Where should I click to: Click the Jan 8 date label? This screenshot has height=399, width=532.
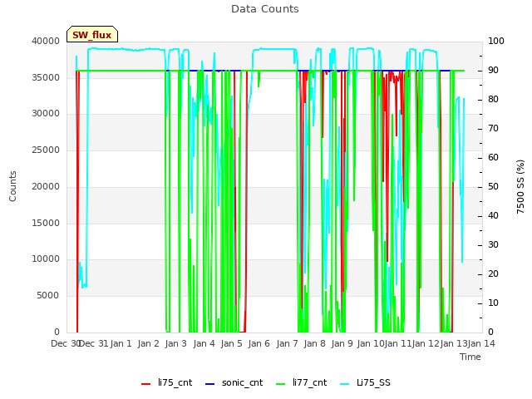(315, 343)
